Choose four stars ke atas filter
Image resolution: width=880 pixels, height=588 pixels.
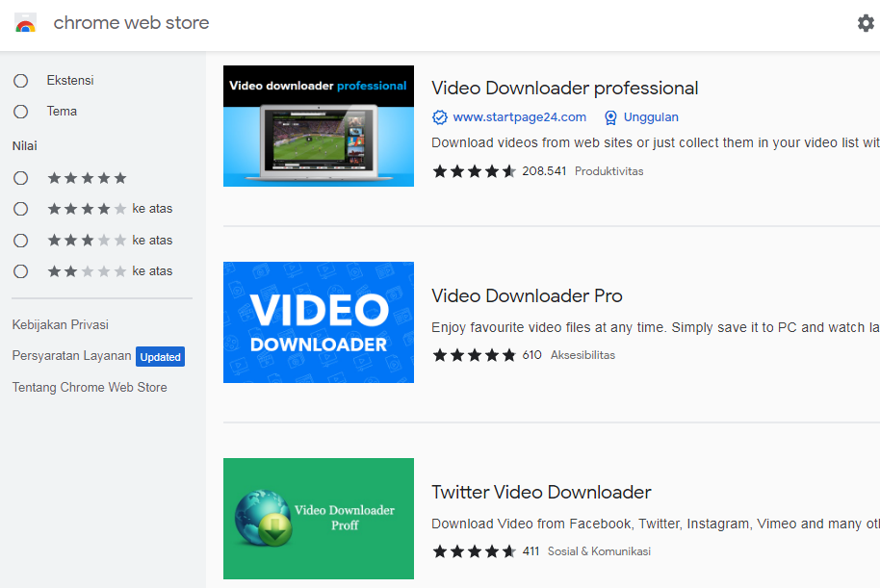21,209
